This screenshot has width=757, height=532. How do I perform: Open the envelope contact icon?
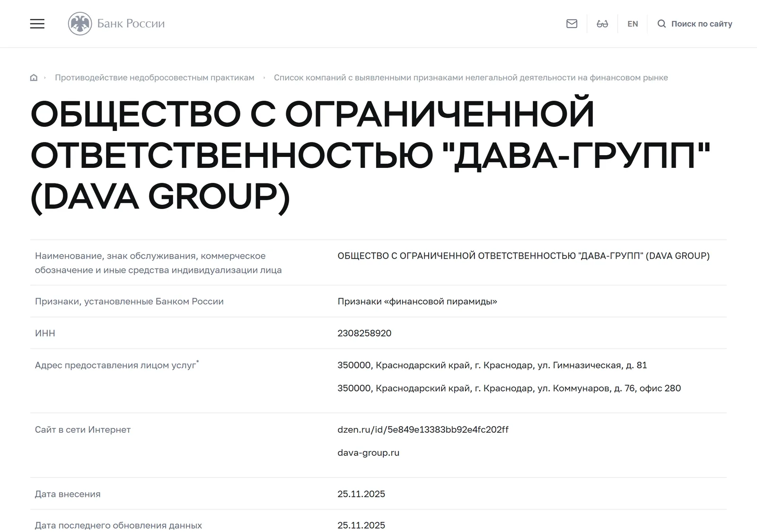click(572, 24)
